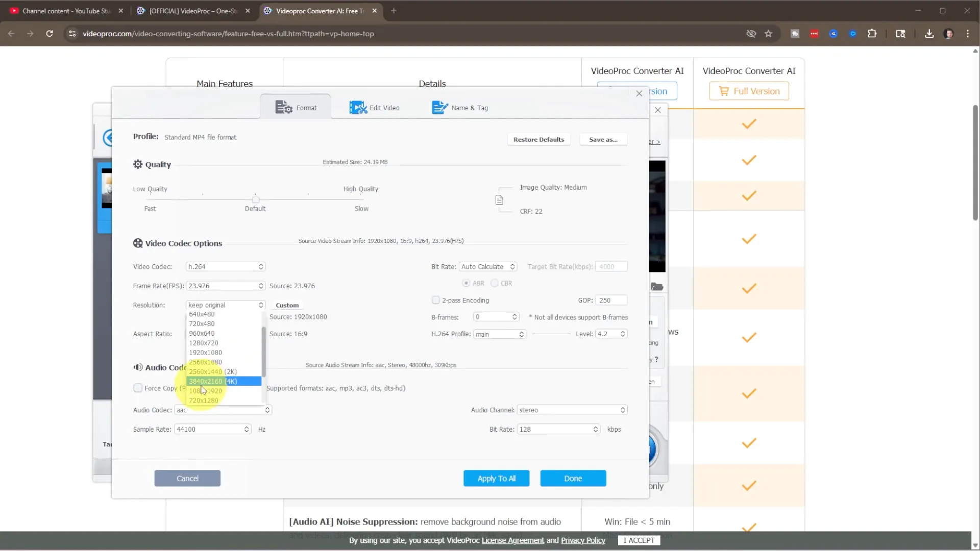The width and height of the screenshot is (980, 551).
Task: Open the Video Codec h.264 dropdown
Action: [x=226, y=267]
